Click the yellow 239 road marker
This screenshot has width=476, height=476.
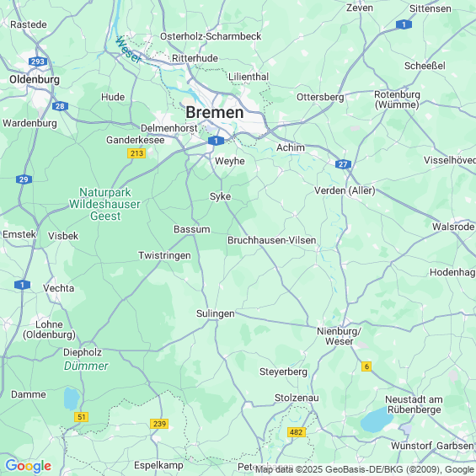click(x=159, y=424)
